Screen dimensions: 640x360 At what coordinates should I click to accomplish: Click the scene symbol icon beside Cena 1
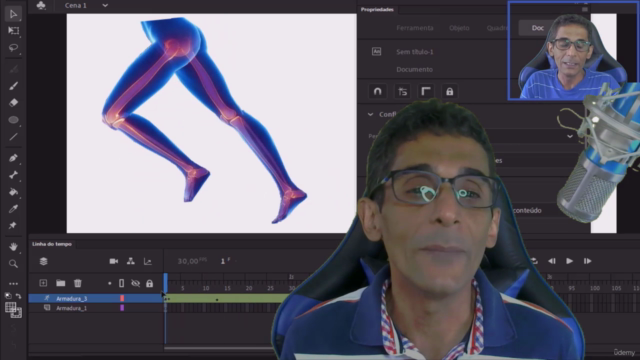tap(41, 5)
